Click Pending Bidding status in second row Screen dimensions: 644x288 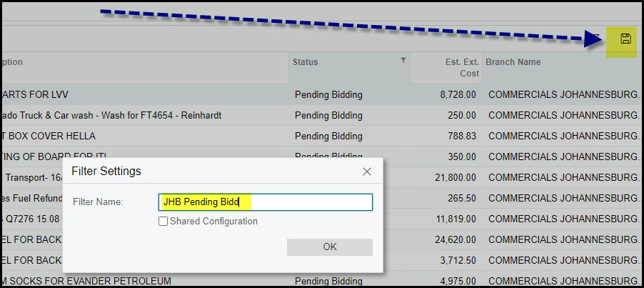click(328, 115)
